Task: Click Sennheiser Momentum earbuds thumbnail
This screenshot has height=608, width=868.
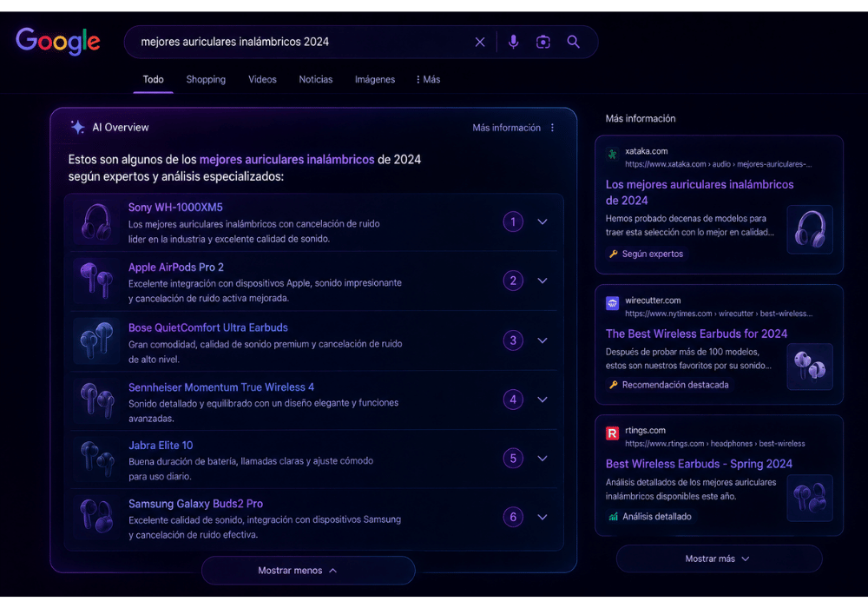Action: coord(96,400)
